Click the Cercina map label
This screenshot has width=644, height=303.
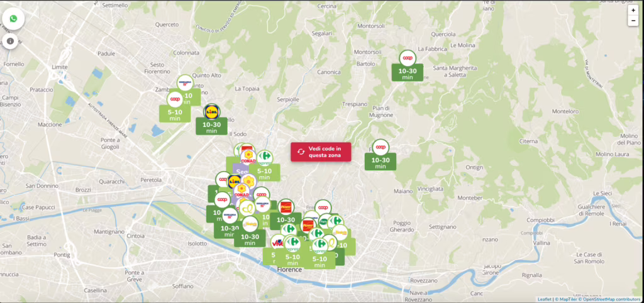point(327,6)
